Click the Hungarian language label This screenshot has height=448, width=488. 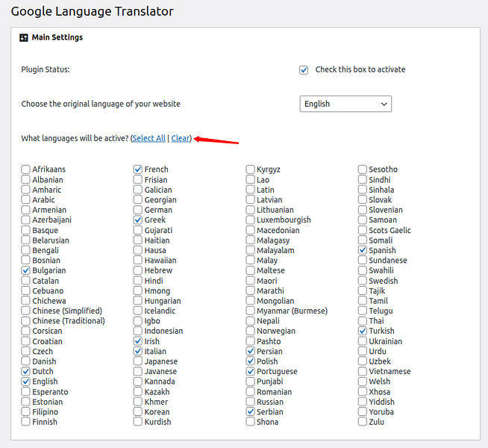[163, 301]
